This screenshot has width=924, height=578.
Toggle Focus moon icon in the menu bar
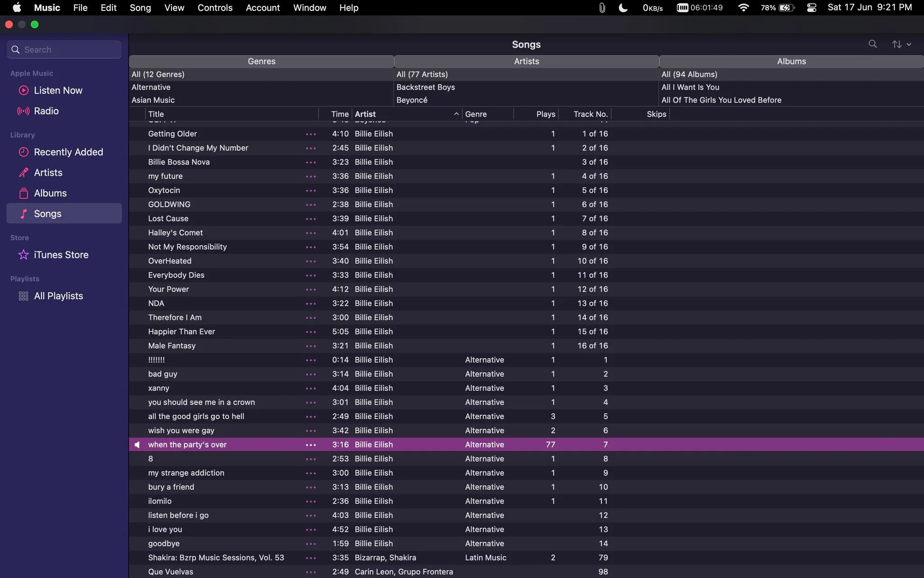pos(623,8)
